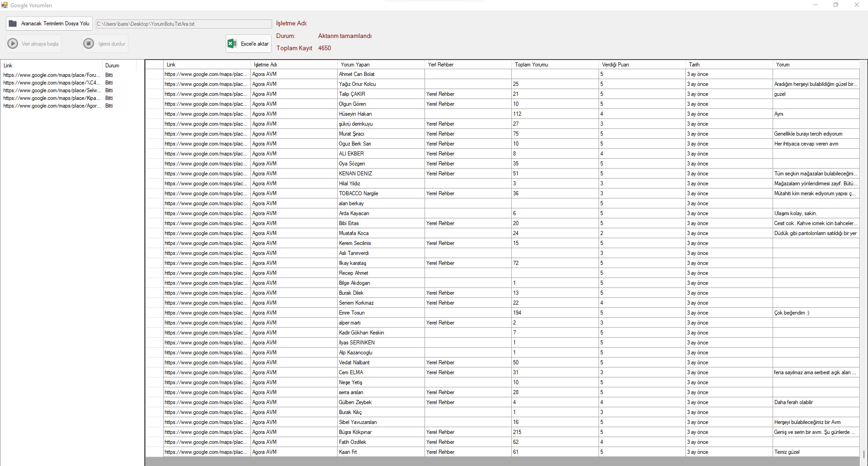Click İşletme Adı column header

coord(294,65)
